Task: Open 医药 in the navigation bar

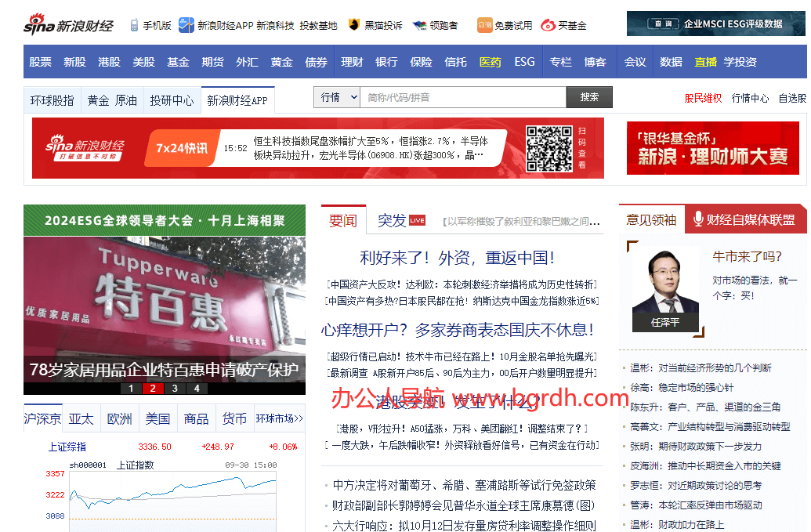Action: coord(490,62)
